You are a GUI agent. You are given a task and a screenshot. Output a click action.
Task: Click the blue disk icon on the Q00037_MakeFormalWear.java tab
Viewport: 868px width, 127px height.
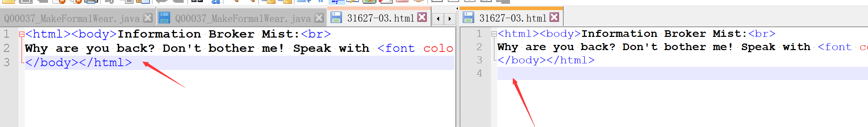coord(164,18)
